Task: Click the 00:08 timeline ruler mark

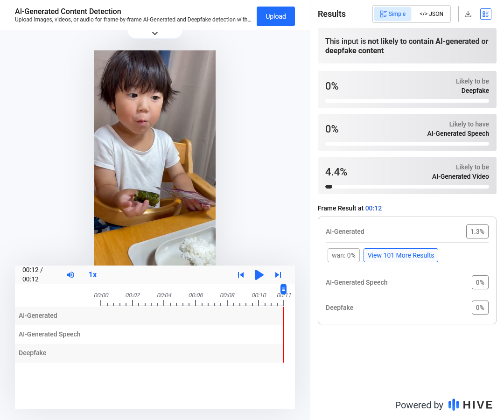Action: click(227, 295)
